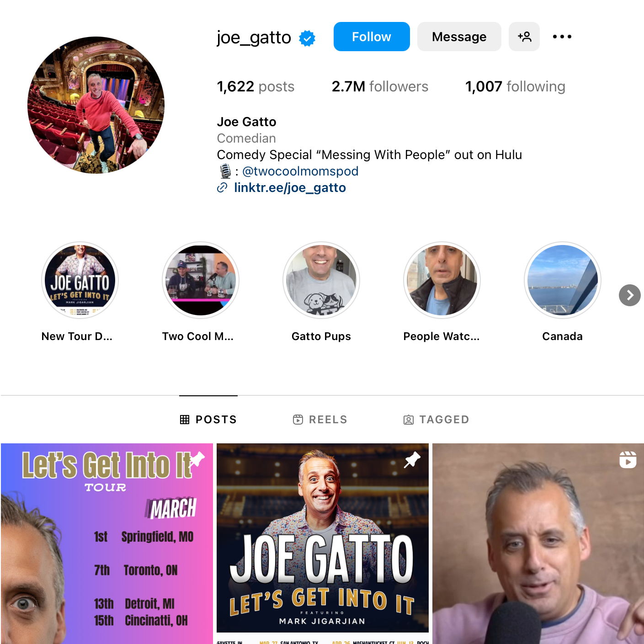Show more story highlights with the right arrow
The height and width of the screenshot is (644, 644).
[x=630, y=295]
